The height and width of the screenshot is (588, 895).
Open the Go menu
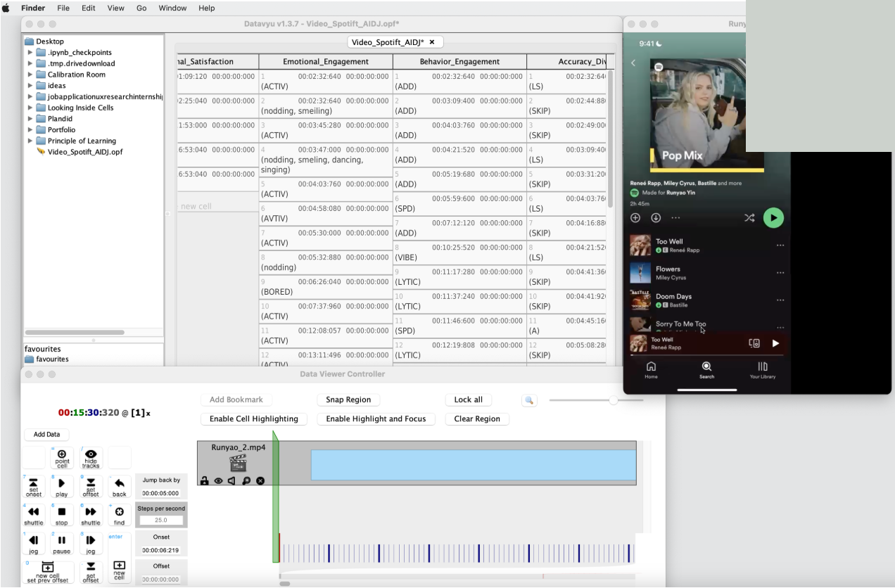pos(142,8)
